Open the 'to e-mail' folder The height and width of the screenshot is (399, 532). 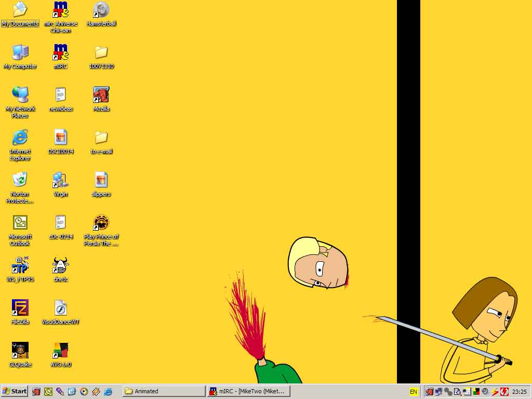click(x=101, y=138)
